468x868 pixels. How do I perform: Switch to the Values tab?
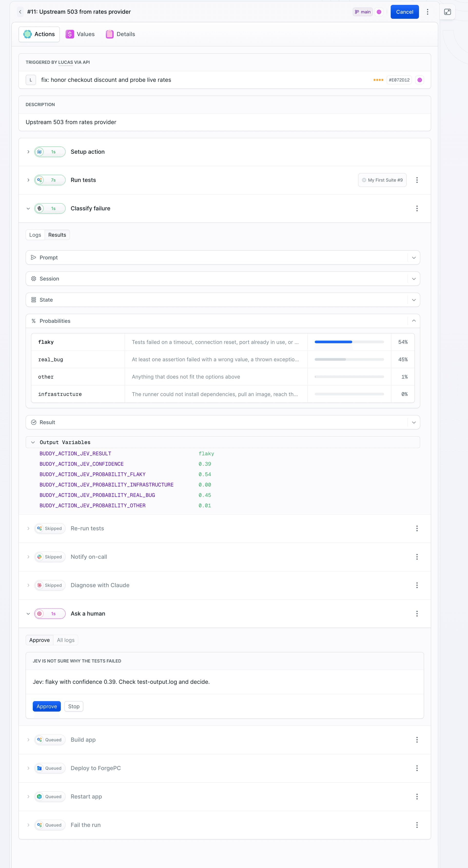pos(80,34)
